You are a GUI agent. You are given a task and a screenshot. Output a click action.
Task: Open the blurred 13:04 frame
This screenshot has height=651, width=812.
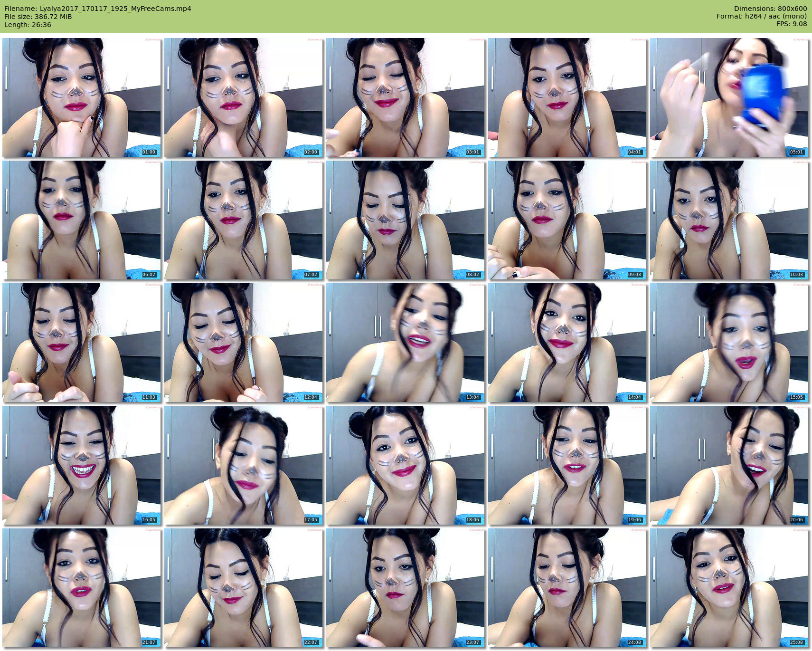pyautogui.click(x=406, y=343)
